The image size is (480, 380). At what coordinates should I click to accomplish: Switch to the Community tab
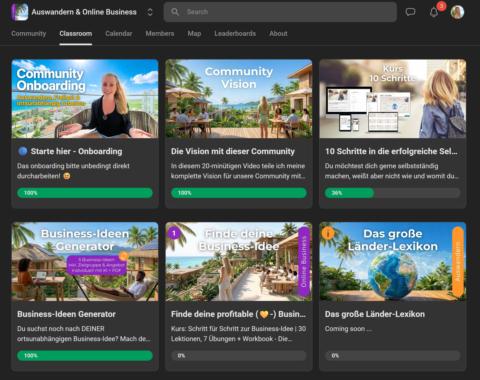click(29, 33)
